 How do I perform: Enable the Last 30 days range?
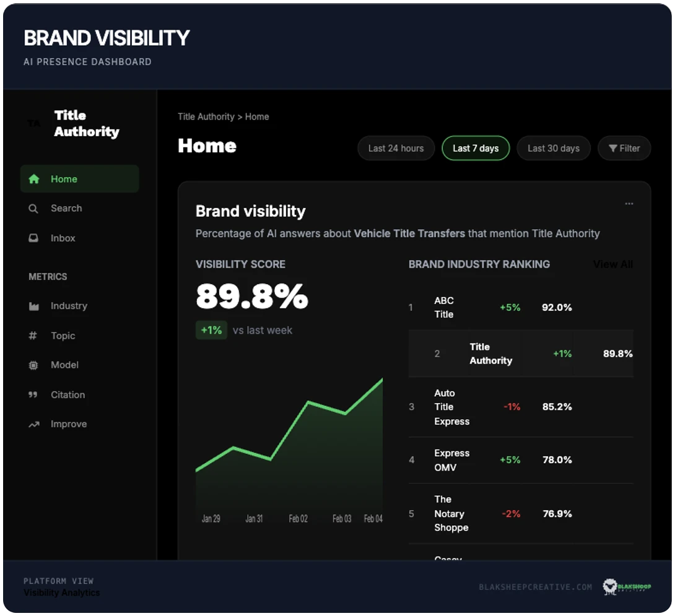553,148
